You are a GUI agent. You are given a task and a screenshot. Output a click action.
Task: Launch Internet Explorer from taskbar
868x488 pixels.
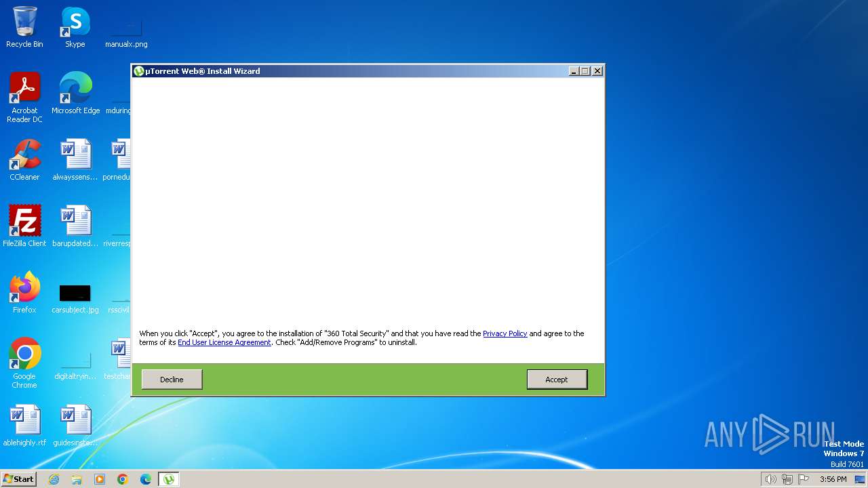coord(54,479)
